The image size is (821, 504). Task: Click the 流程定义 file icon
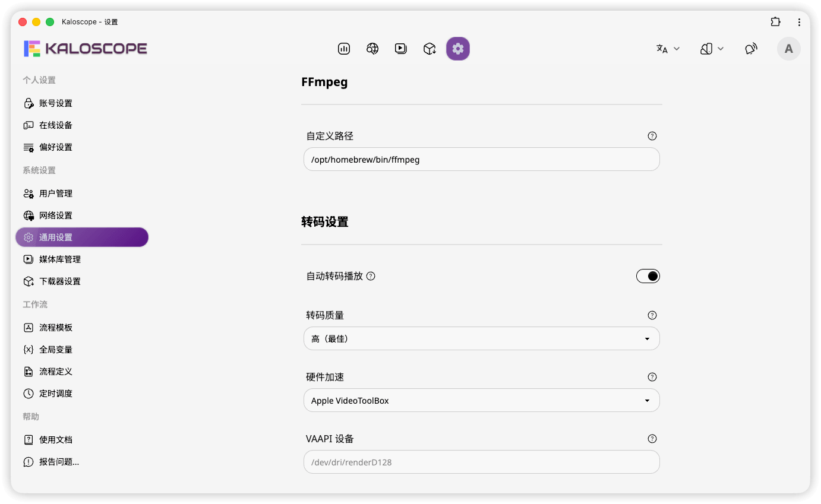(x=29, y=372)
